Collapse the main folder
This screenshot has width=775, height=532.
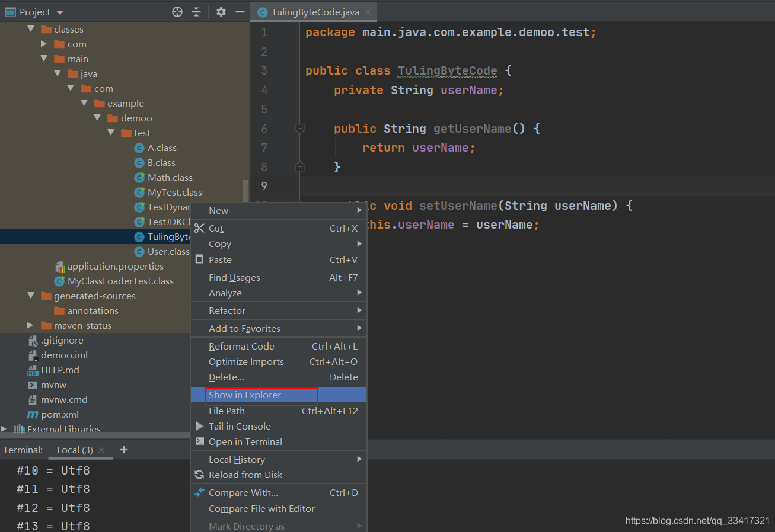point(44,59)
